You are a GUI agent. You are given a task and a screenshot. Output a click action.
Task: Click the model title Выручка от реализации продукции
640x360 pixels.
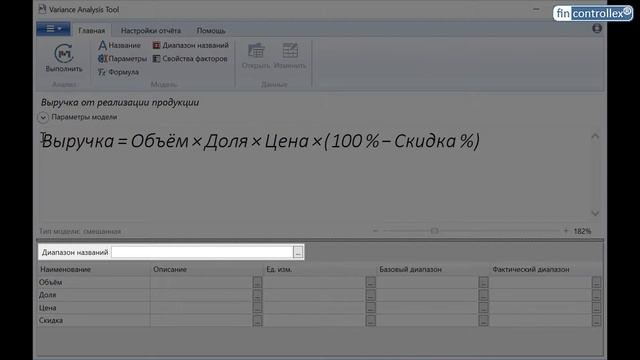pos(120,102)
